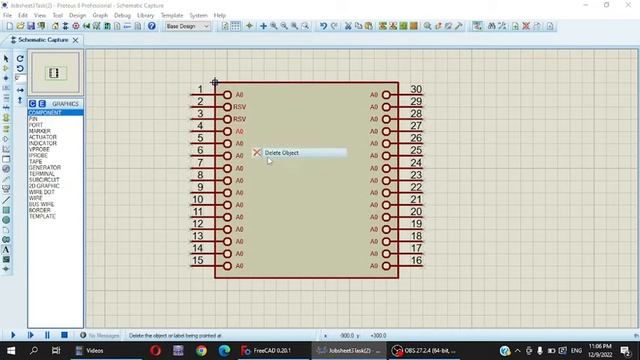Click the Undo arrow icon
This screenshot has height=360, width=640.
[x=323, y=26]
